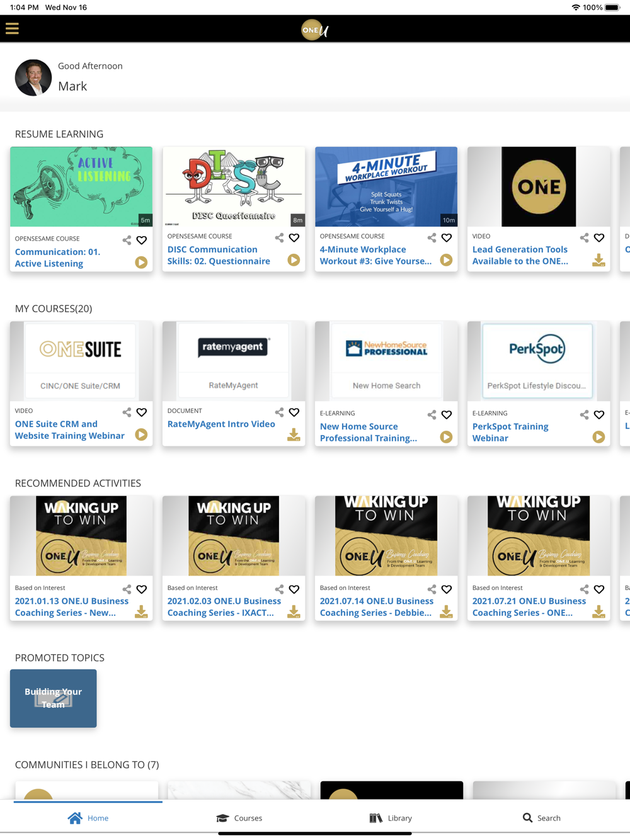Image resolution: width=630 pixels, height=840 pixels.
Task: Favorite DISC Communication Skills course
Action: click(294, 237)
